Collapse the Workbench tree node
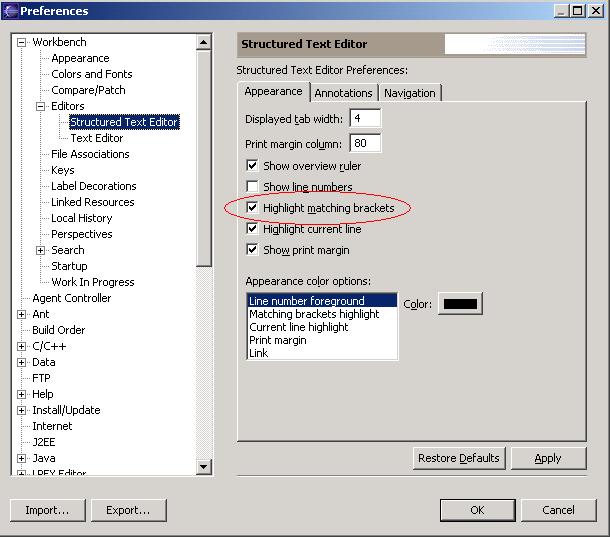This screenshot has height=537, width=610. tap(22, 42)
